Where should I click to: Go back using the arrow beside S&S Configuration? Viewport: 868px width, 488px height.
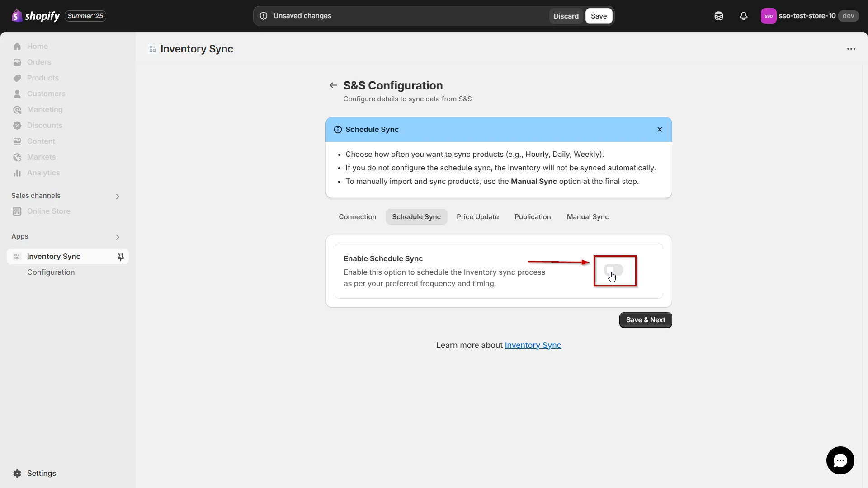click(x=333, y=85)
